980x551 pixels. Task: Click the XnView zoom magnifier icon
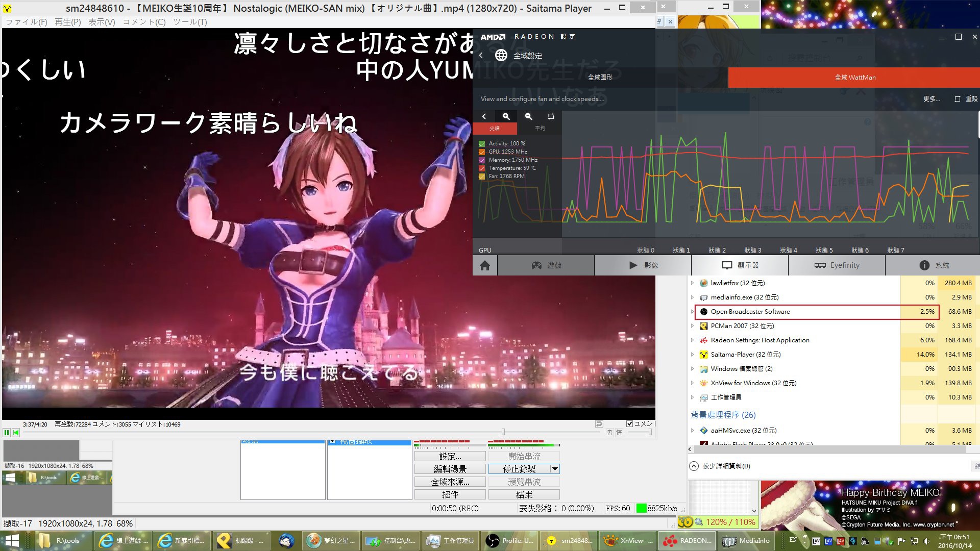tap(699, 522)
